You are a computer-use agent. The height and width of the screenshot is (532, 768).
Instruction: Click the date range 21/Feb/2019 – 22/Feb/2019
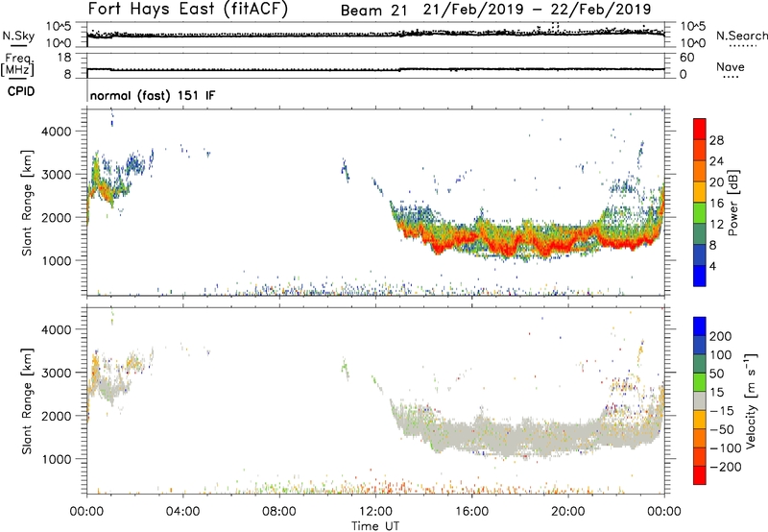tap(538, 10)
